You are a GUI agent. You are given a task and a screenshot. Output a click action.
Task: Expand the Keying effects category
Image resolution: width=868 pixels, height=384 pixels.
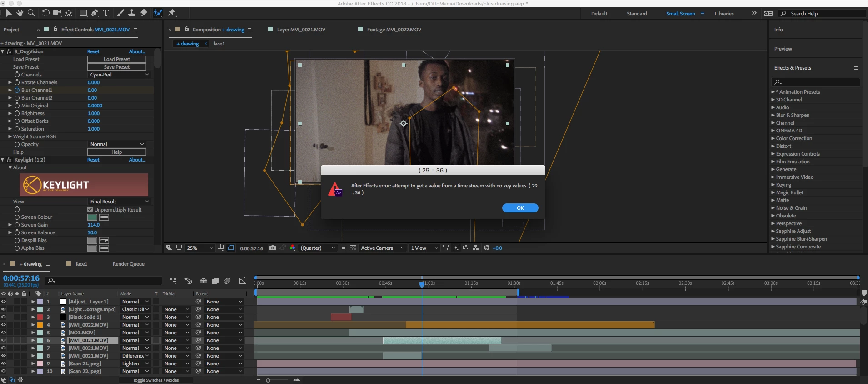773,185
